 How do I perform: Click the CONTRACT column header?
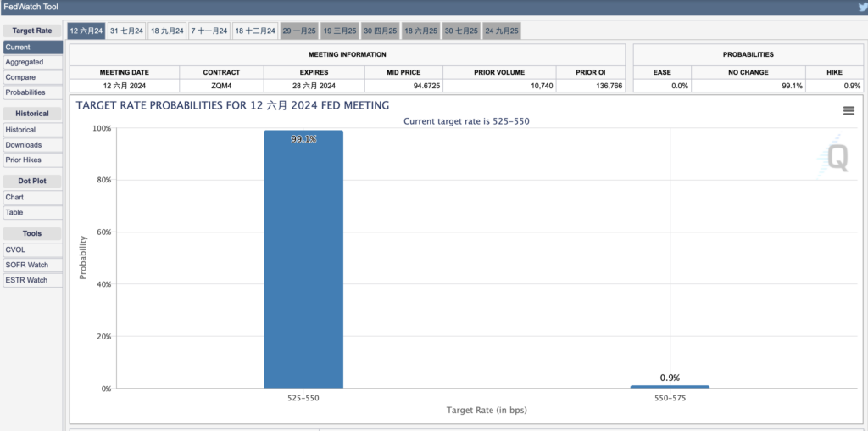pyautogui.click(x=221, y=73)
